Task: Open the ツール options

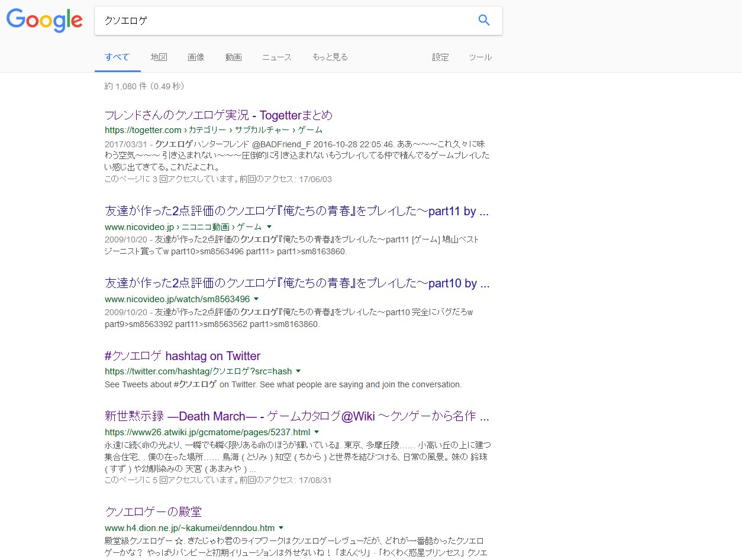Action: coord(480,57)
